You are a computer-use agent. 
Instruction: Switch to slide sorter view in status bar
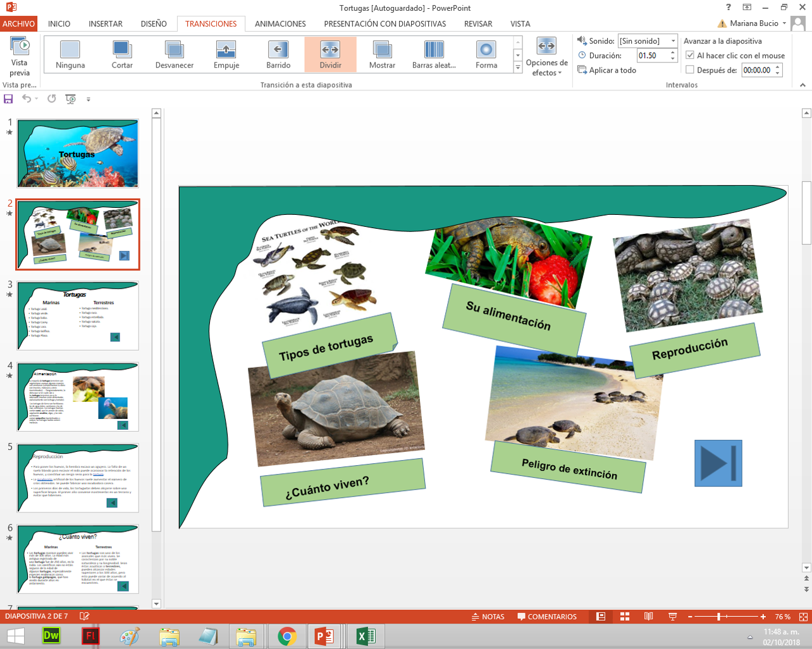tap(626, 617)
